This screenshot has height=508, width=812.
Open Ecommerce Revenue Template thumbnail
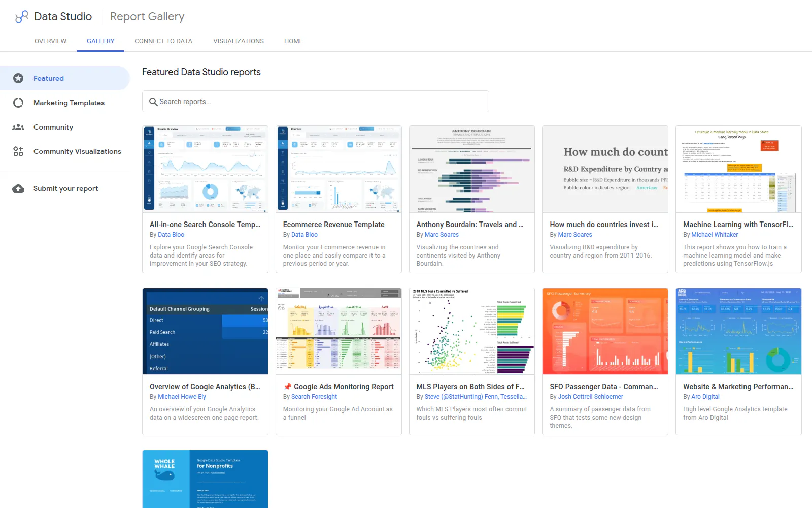pos(339,169)
